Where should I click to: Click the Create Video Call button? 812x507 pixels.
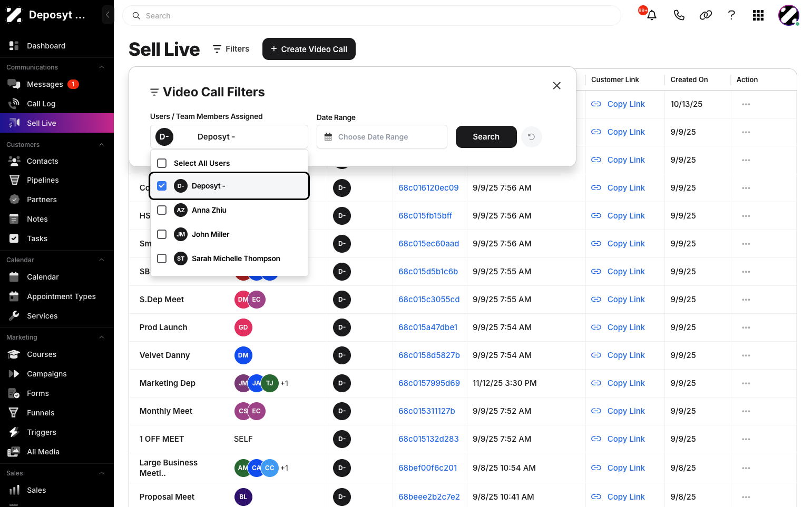click(x=309, y=49)
